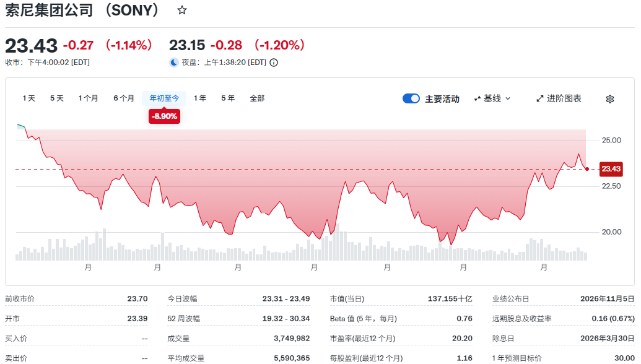Click the 市值 value 137.155十亿
The width and height of the screenshot is (641, 364).
(450, 298)
